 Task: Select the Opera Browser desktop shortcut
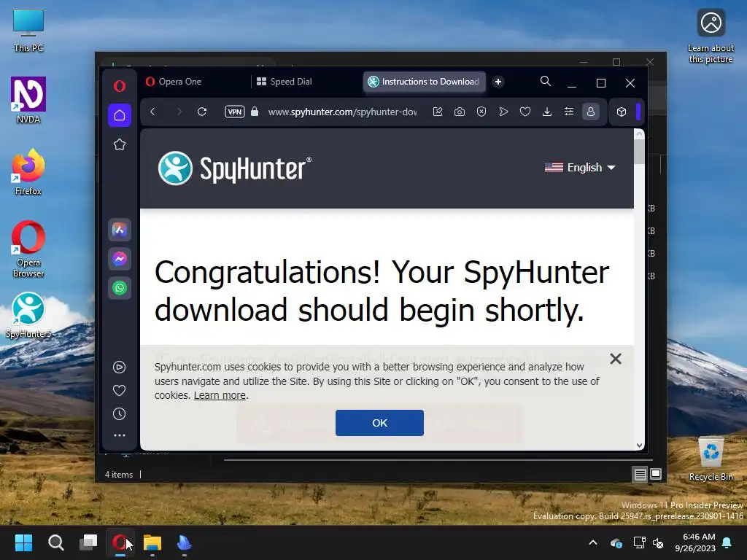point(28,249)
